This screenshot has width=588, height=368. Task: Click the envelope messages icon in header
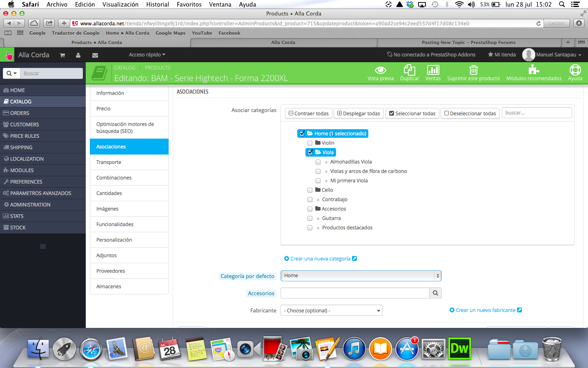click(95, 55)
